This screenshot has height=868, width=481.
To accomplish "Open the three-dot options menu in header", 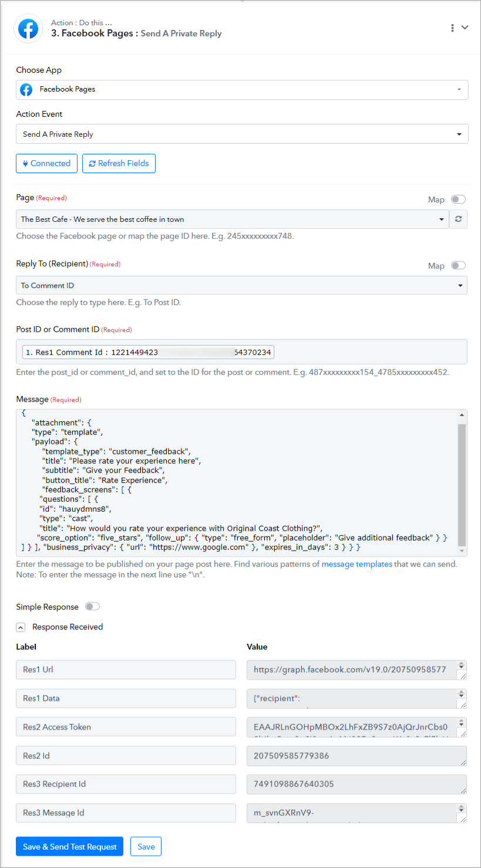I will [x=452, y=28].
